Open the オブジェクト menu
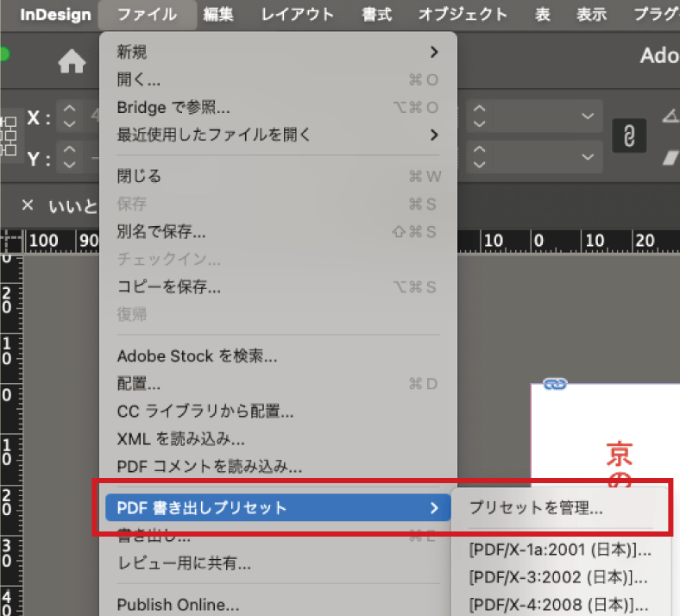The image size is (680, 616). (463, 15)
